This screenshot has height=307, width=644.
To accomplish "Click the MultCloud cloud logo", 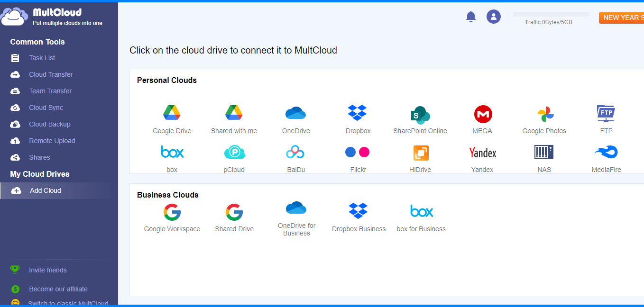I will point(14,17).
